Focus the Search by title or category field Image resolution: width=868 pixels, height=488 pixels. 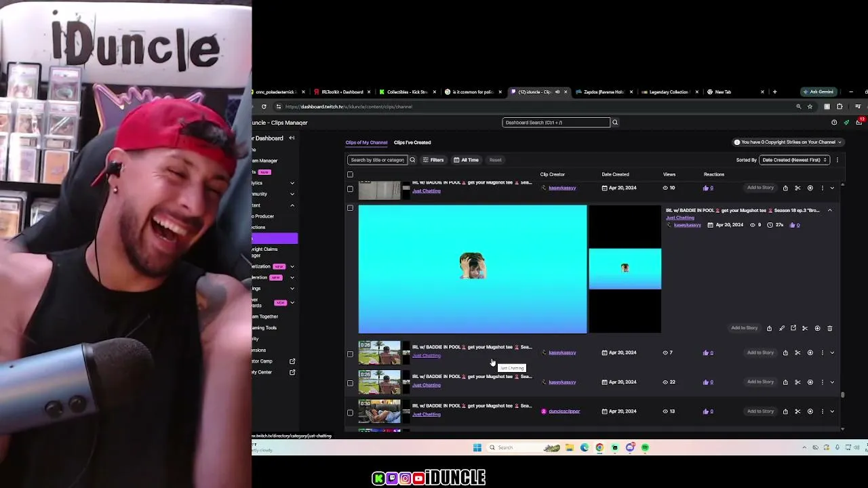point(377,160)
